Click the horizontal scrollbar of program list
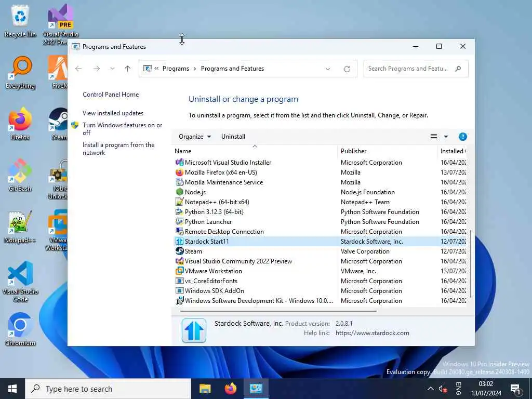Viewport: 532px width, 399px height. (x=278, y=311)
